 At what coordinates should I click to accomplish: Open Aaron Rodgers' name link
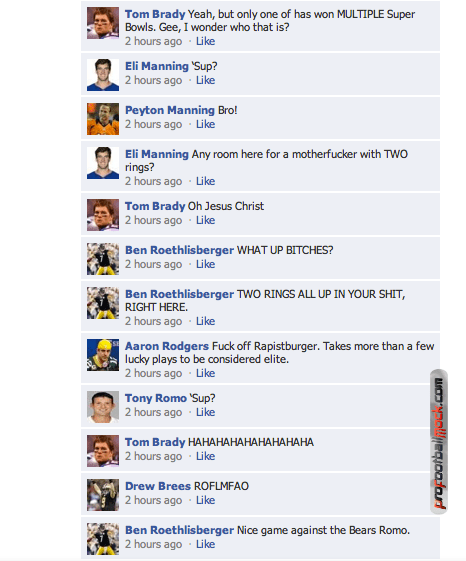(x=167, y=346)
